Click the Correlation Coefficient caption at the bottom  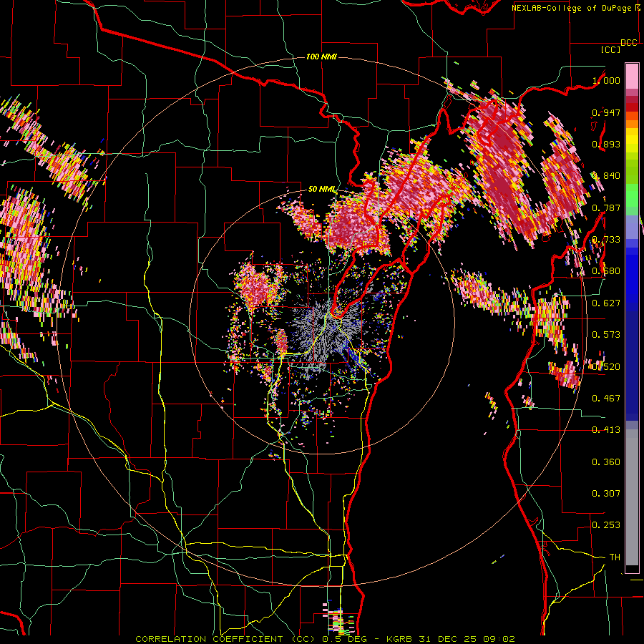pos(325,639)
